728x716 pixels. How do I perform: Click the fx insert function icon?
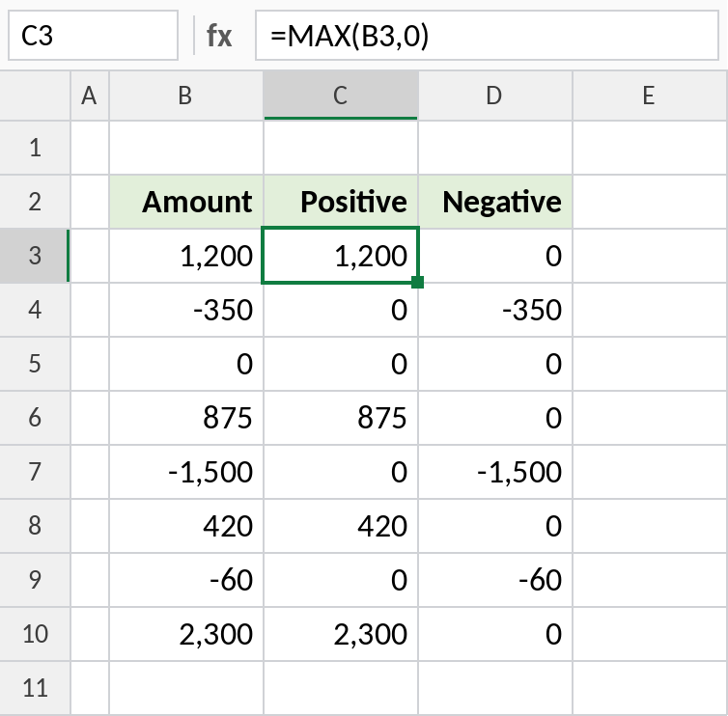[218, 36]
